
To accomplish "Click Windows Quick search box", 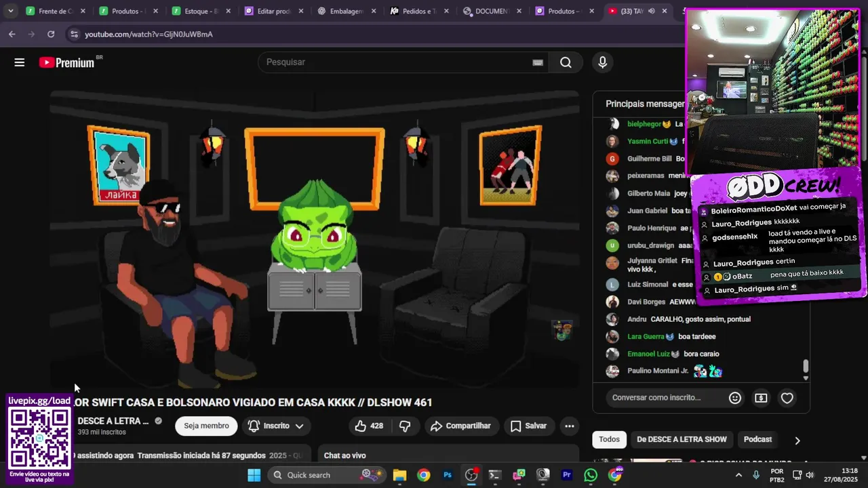I will coord(325,475).
